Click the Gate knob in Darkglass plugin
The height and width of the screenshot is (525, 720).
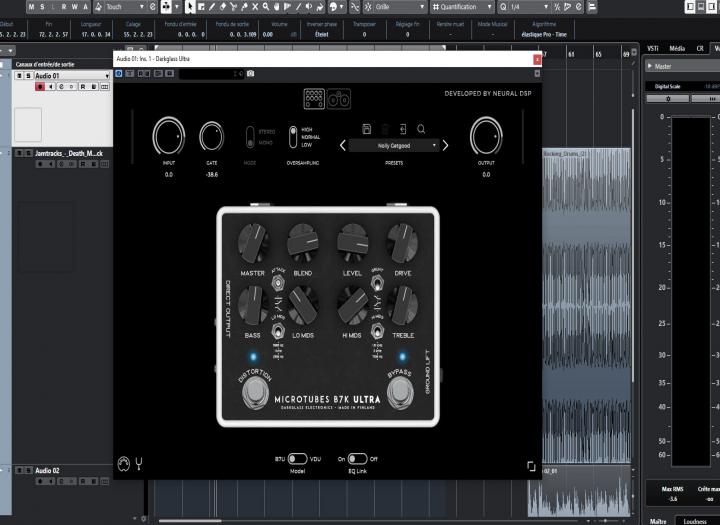click(x=211, y=136)
